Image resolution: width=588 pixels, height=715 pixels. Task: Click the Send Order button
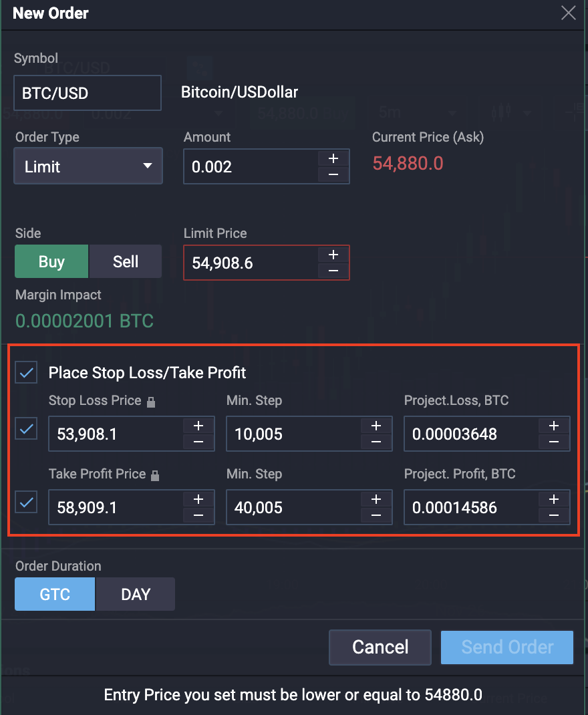tap(506, 647)
